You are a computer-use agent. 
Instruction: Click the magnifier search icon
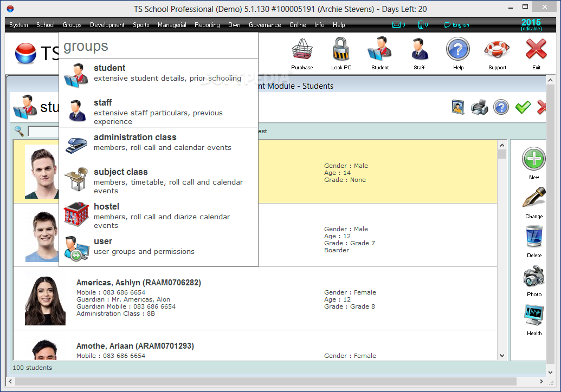pyautogui.click(x=19, y=131)
